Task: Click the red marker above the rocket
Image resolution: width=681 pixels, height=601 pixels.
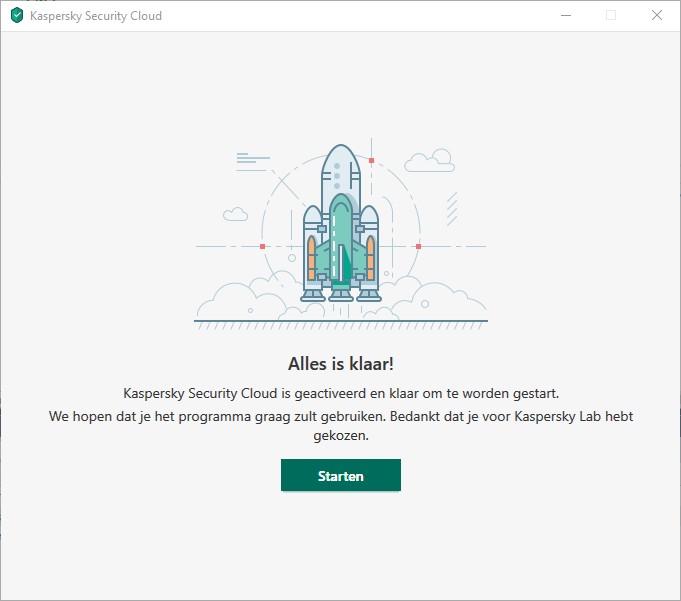Action: point(371,160)
